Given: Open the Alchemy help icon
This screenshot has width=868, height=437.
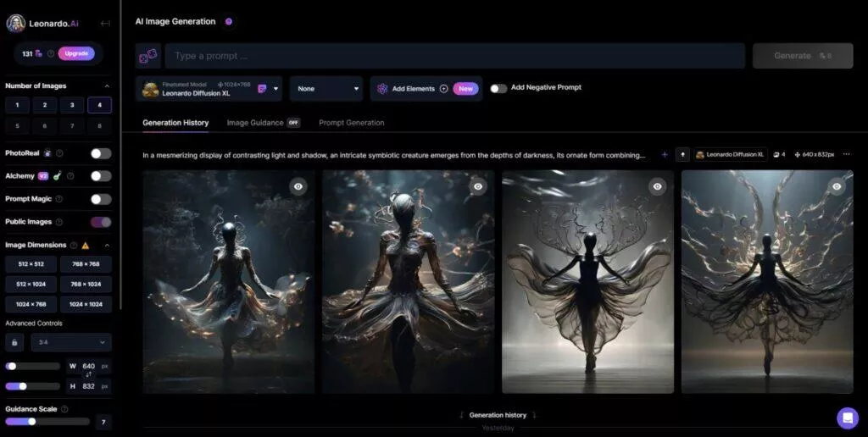Looking at the screenshot, I should (70, 176).
